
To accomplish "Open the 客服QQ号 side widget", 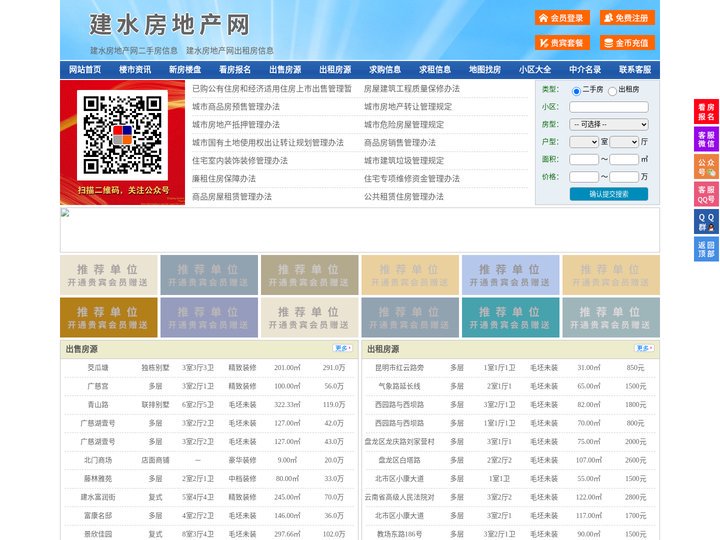I will [x=706, y=194].
